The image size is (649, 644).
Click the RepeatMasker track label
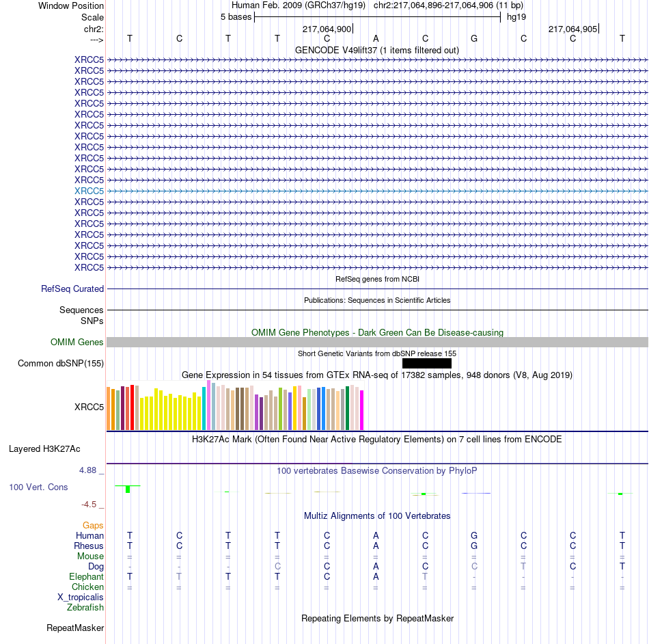click(x=75, y=628)
